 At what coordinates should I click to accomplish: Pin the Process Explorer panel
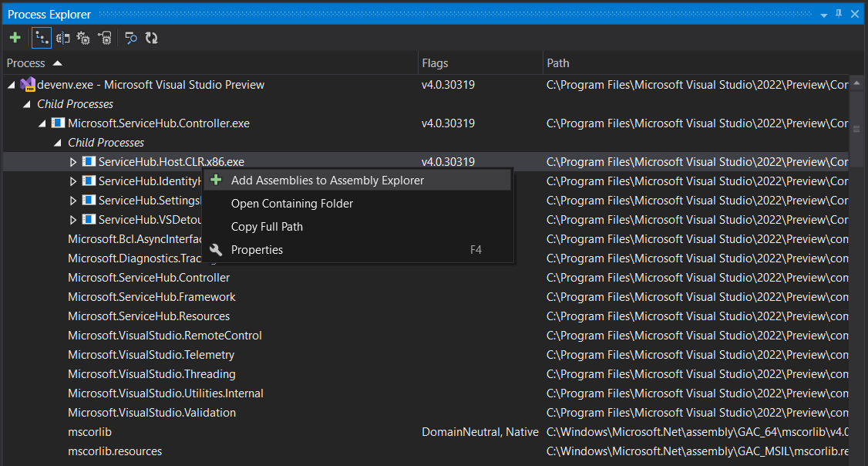pyautogui.click(x=839, y=14)
